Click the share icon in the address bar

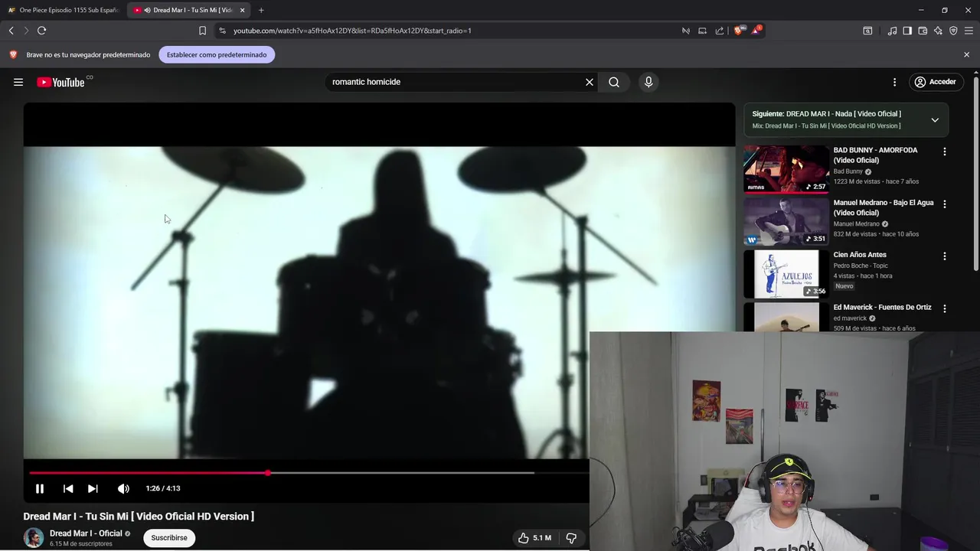pos(720,31)
